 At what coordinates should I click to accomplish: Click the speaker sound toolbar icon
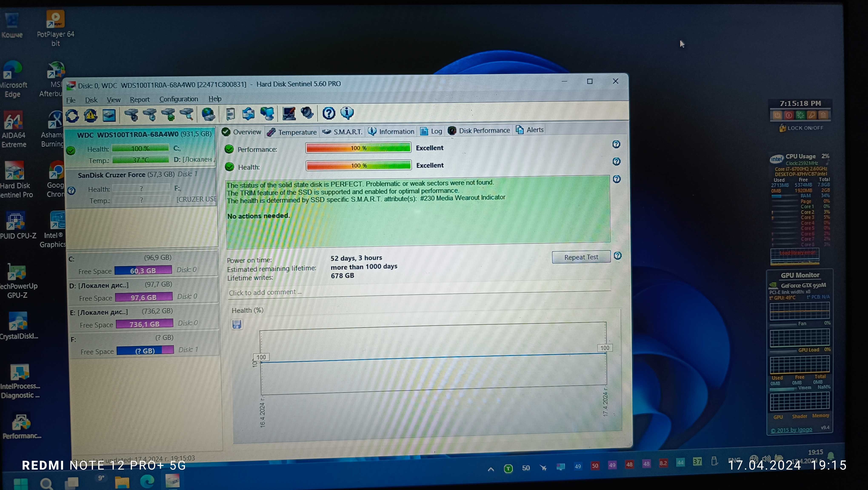click(x=307, y=113)
